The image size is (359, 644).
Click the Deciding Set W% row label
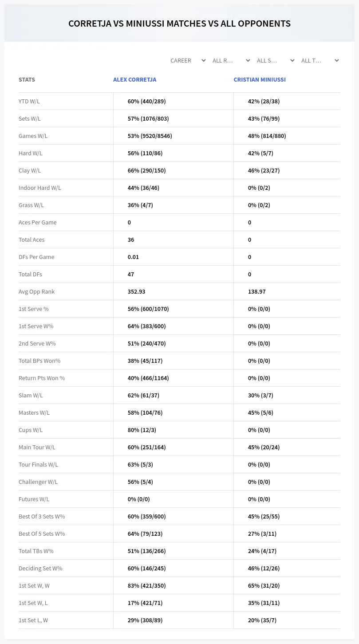[x=40, y=568]
